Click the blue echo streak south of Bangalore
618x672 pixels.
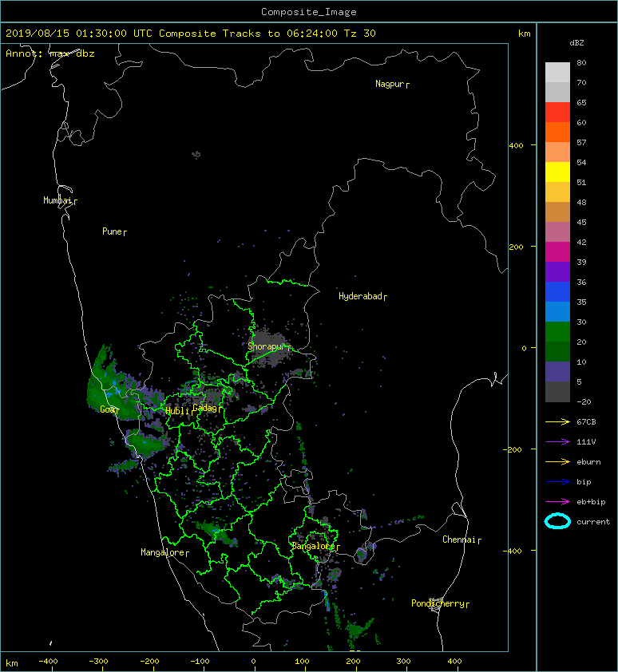pos(327,601)
